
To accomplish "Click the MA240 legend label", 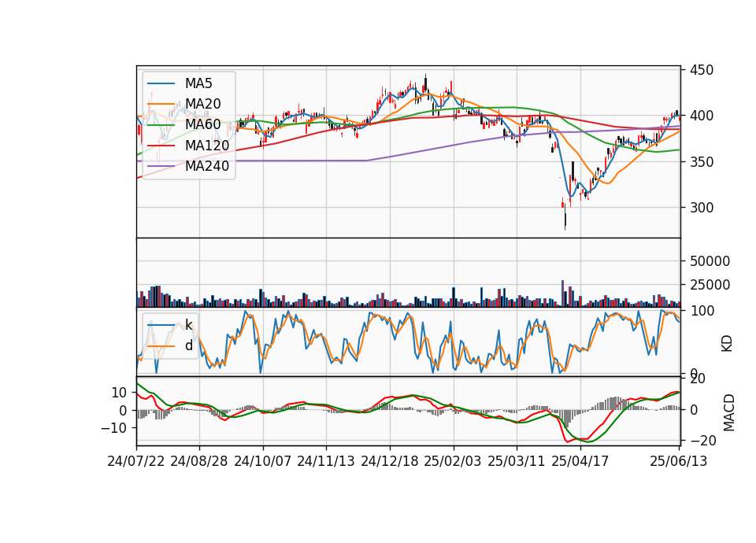I will click(x=207, y=166).
